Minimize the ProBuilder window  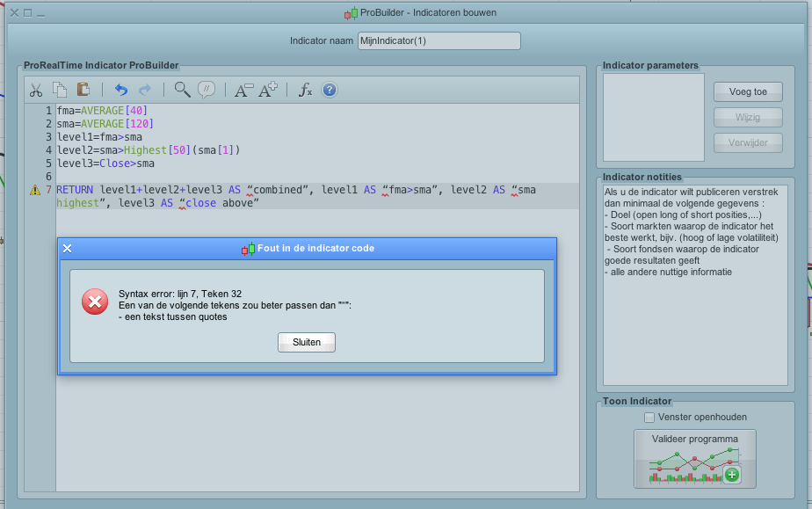point(41,14)
